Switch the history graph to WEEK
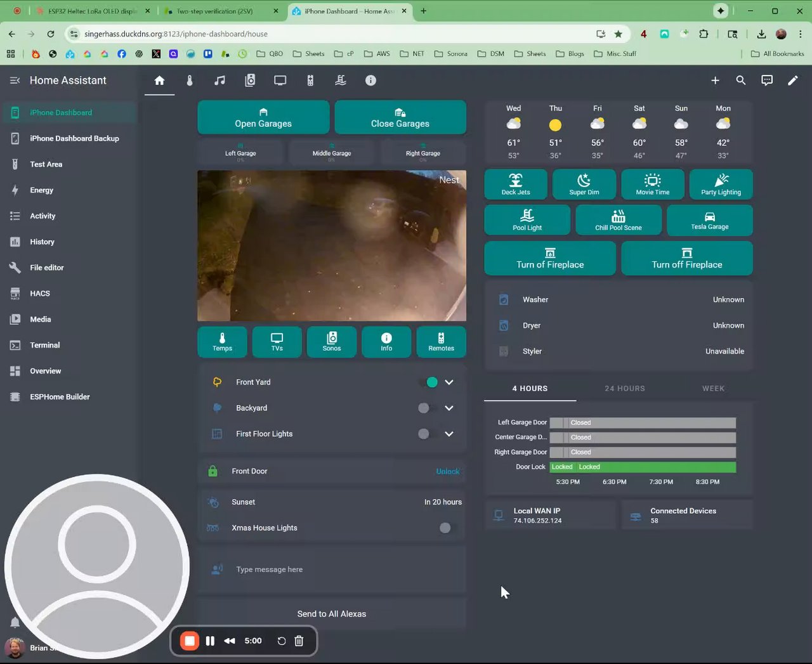 713,388
